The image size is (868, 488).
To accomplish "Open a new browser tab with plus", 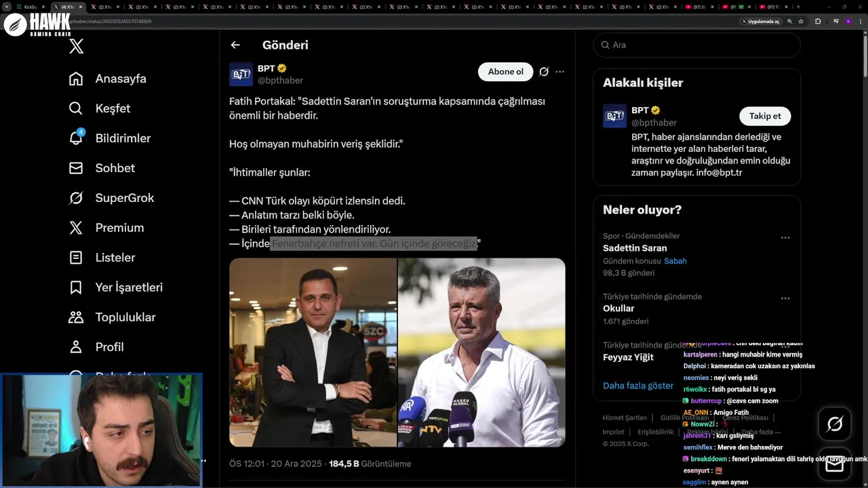I will click(x=798, y=7).
